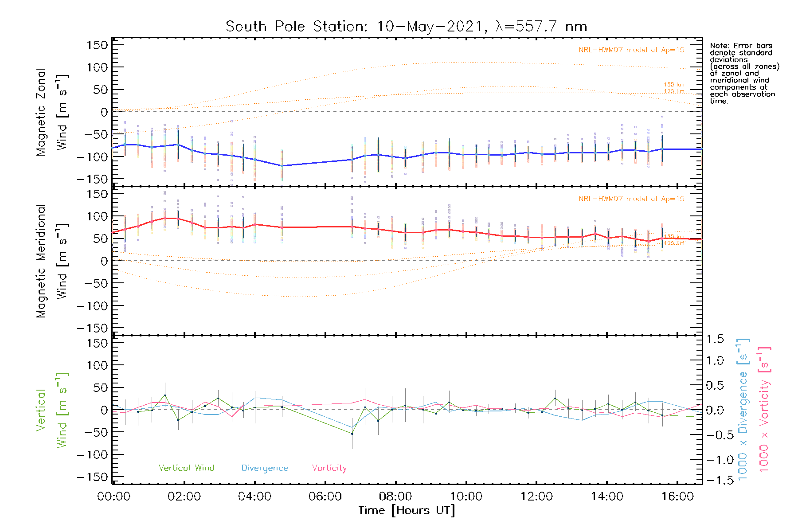Screen dimensions: 798x532
Task: Select the blue Divergence legend entry
Action: coord(265,468)
